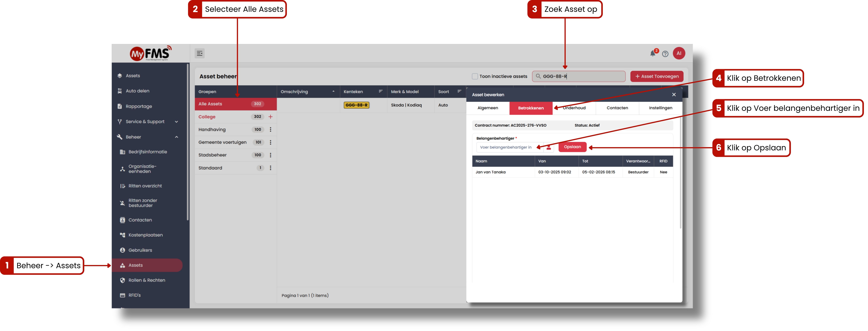Screen dimensions: 868x331
Task: Select the Gemeente voertuigen group
Action: click(222, 143)
